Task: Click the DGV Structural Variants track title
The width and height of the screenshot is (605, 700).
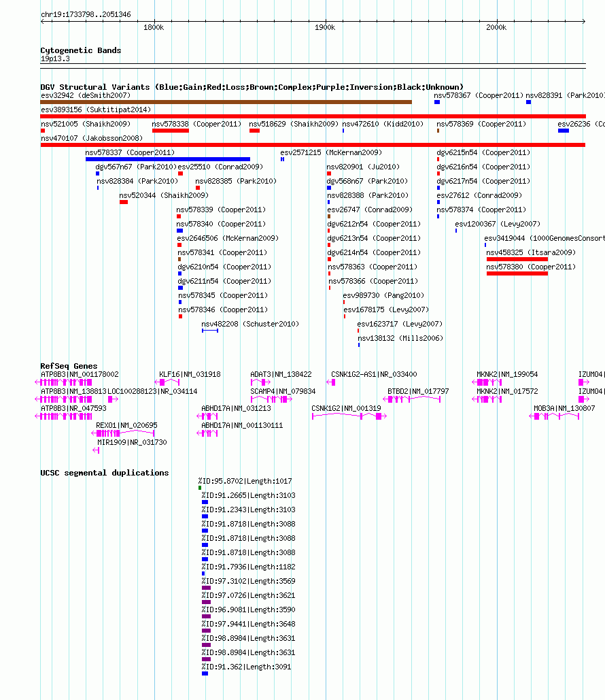Action: tap(252, 87)
